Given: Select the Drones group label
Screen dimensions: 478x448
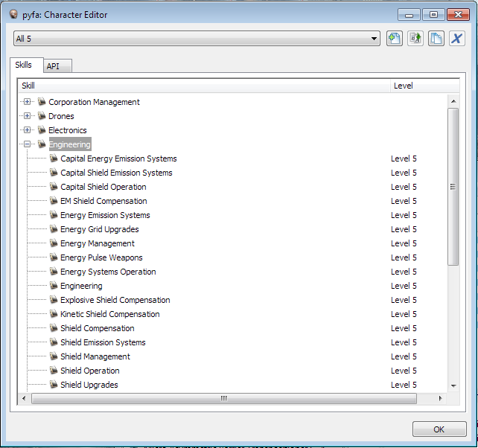Looking at the screenshot, I should click(61, 116).
